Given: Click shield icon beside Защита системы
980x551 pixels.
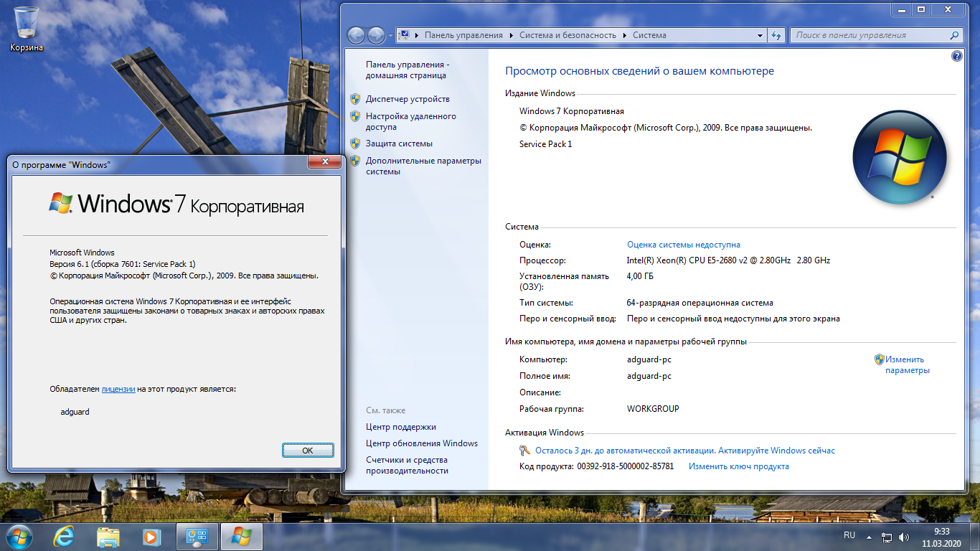Looking at the screenshot, I should [355, 143].
